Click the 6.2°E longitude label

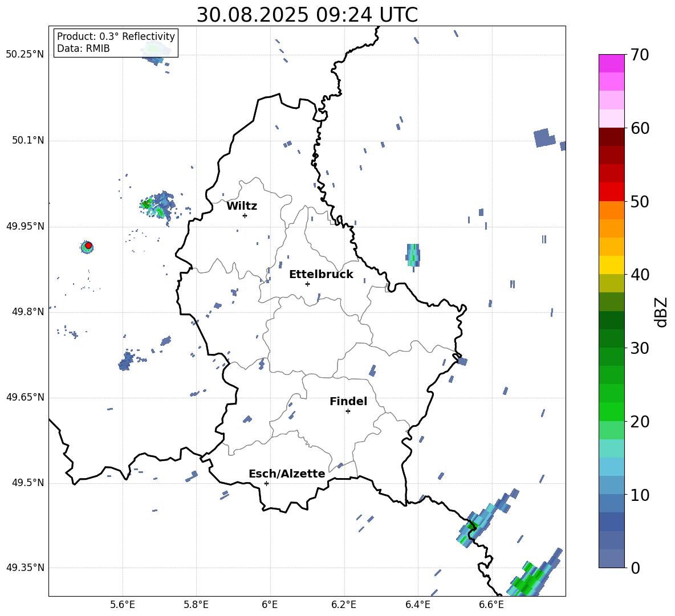click(x=344, y=605)
